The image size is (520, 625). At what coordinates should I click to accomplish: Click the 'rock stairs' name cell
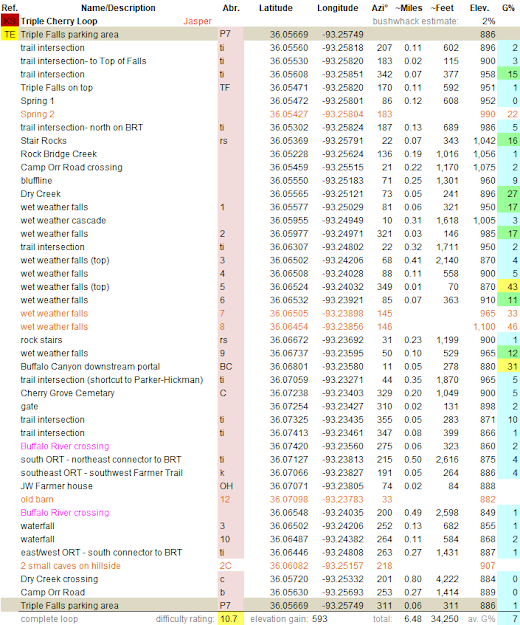point(41,340)
